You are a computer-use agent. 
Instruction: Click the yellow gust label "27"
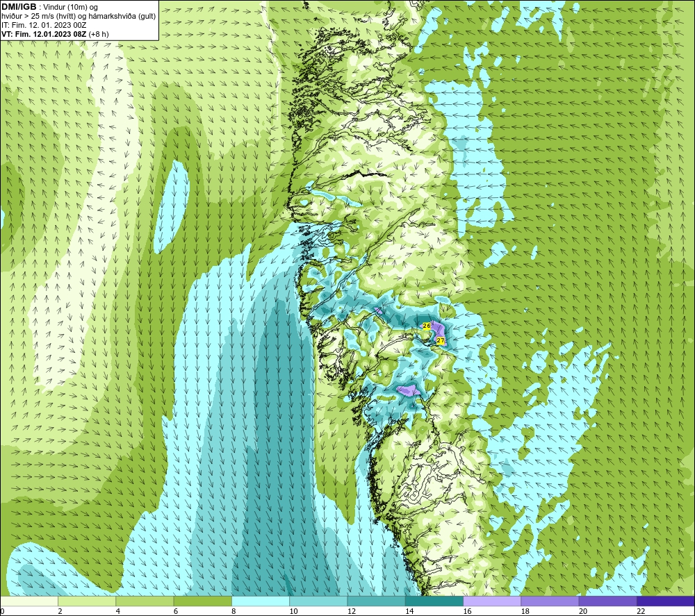tap(440, 340)
